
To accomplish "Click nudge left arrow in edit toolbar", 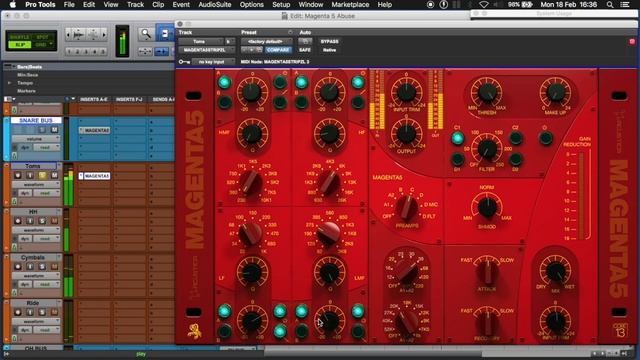I will point(68,35).
